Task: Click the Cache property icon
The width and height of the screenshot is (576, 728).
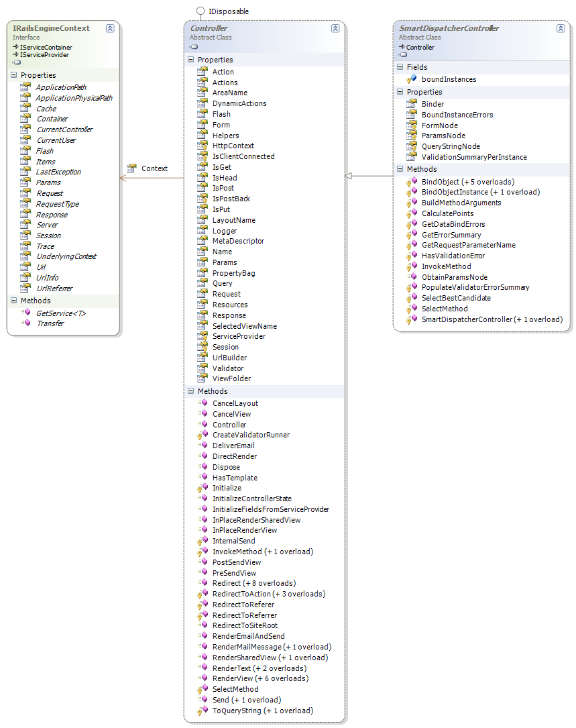Action: click(x=25, y=108)
